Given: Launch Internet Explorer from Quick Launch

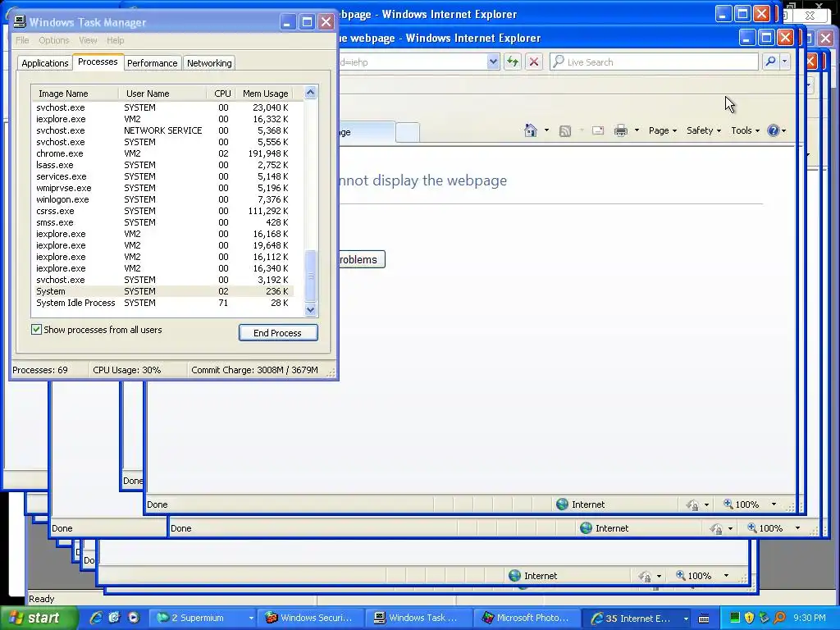Looking at the screenshot, I should [x=96, y=618].
